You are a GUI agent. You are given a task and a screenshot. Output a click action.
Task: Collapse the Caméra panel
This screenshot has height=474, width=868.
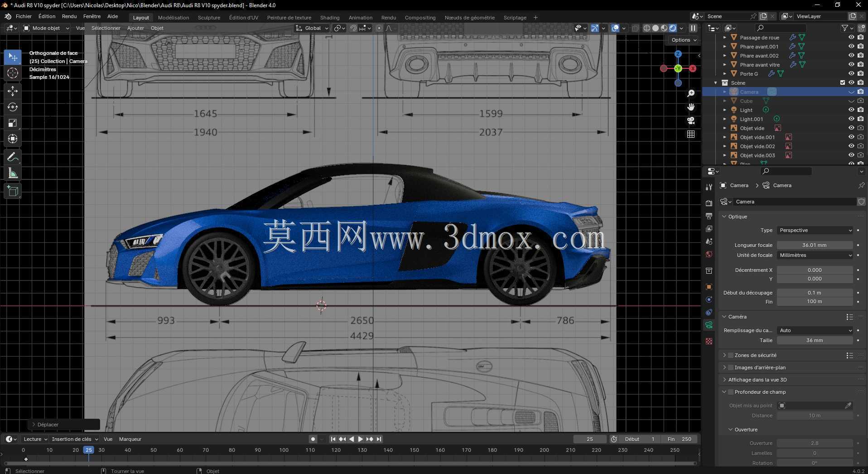[x=724, y=317]
